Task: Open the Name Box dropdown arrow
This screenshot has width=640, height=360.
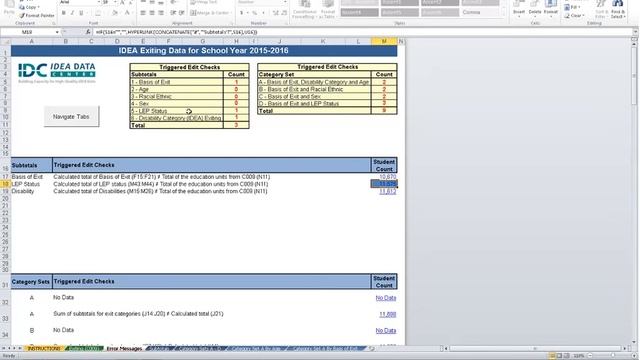Action: click(x=57, y=32)
